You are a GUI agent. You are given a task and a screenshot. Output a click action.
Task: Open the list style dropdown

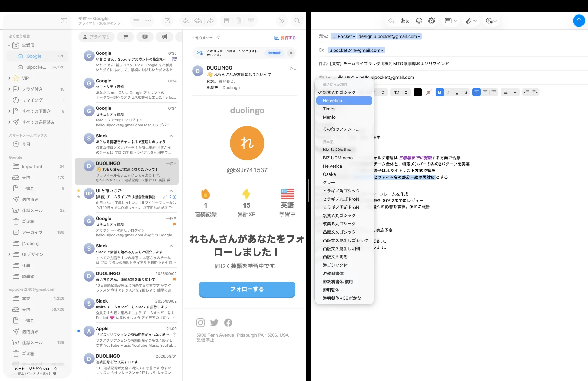pos(509,92)
